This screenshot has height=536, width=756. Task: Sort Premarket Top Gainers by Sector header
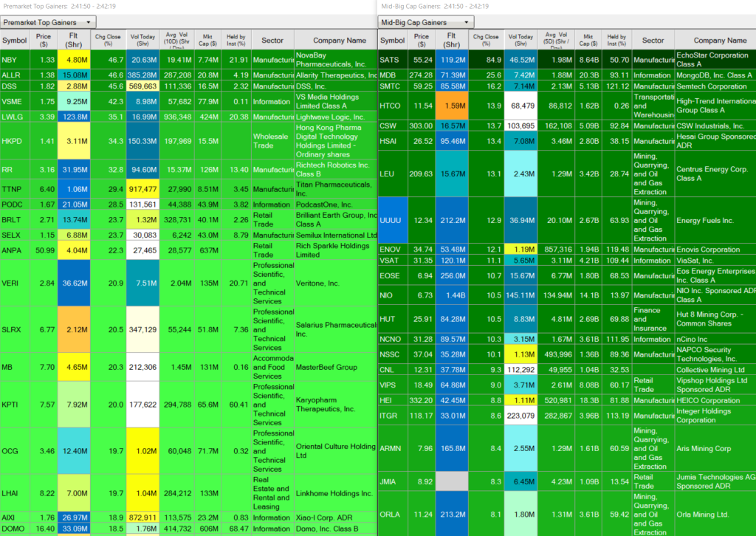272,41
